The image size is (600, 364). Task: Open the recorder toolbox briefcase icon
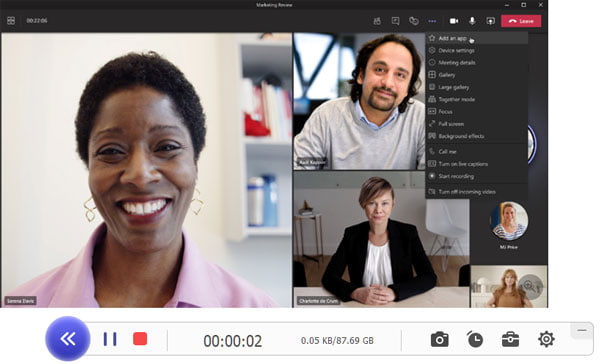(x=510, y=339)
